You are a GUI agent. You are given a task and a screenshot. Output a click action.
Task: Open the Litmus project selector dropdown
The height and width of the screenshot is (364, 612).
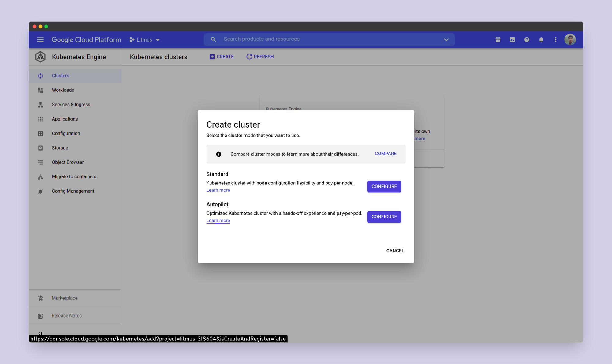145,40
